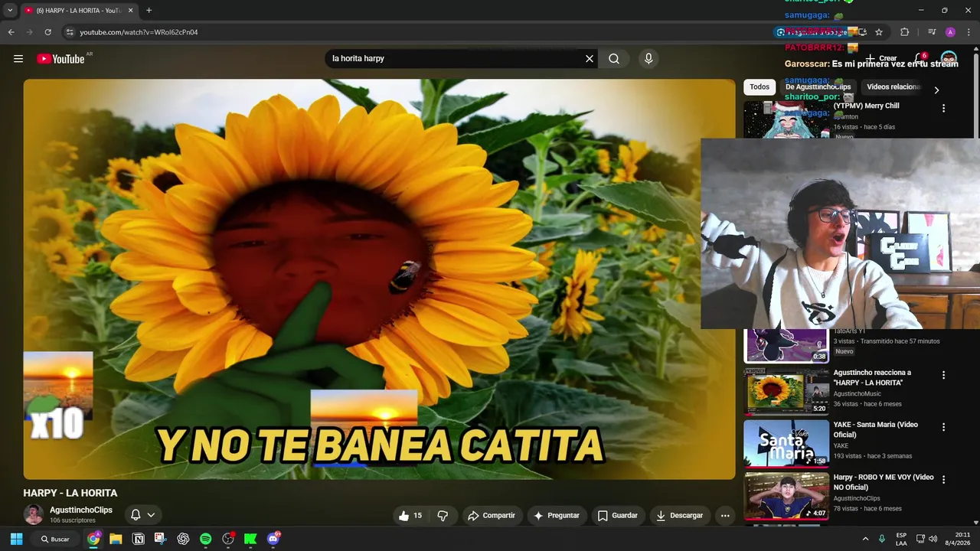View site information icon in address bar
The width and height of the screenshot is (980, 551).
tap(70, 32)
